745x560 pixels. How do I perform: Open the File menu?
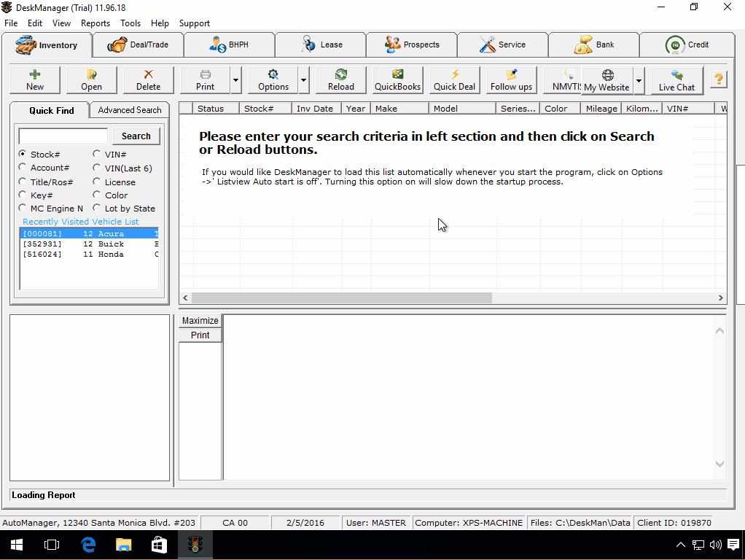tap(11, 23)
